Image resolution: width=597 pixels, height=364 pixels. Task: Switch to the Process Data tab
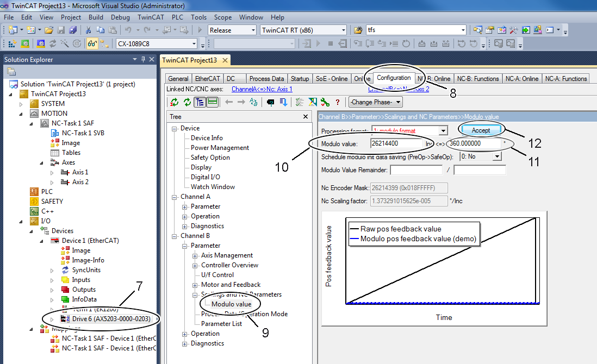tap(266, 78)
